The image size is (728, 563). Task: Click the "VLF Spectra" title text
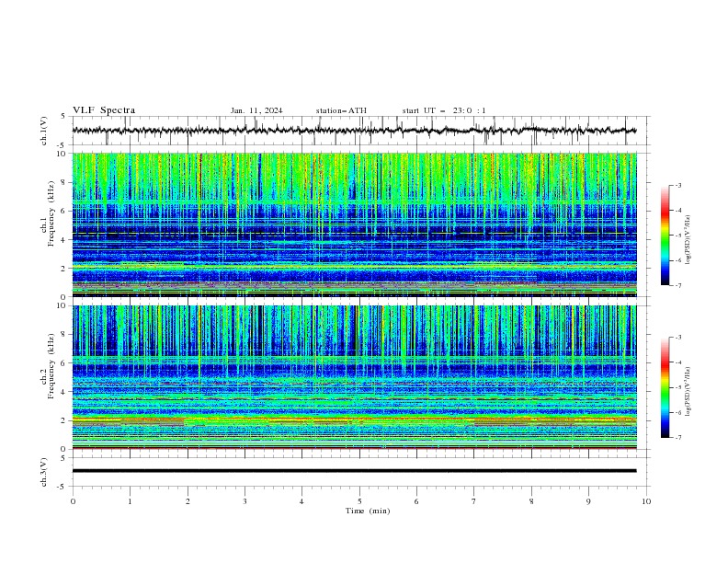pos(104,110)
